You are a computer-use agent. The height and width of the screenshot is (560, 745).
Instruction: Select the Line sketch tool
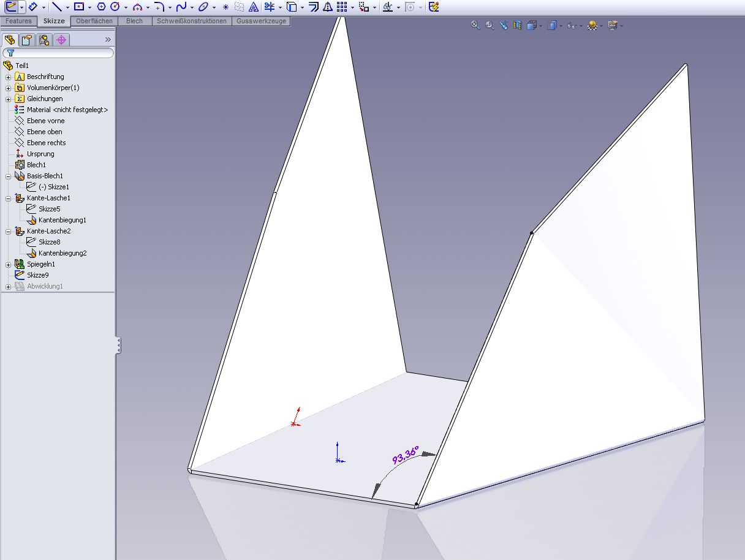pos(56,7)
